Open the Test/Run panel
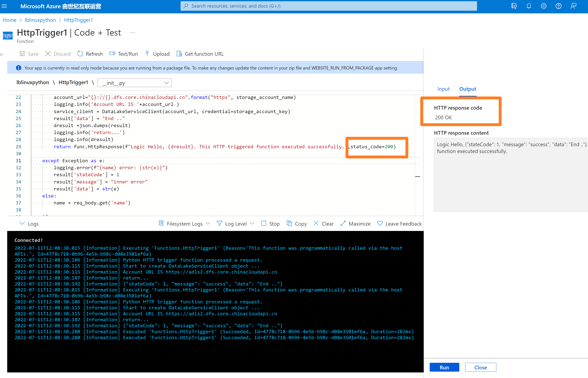588x378 pixels. (x=124, y=54)
